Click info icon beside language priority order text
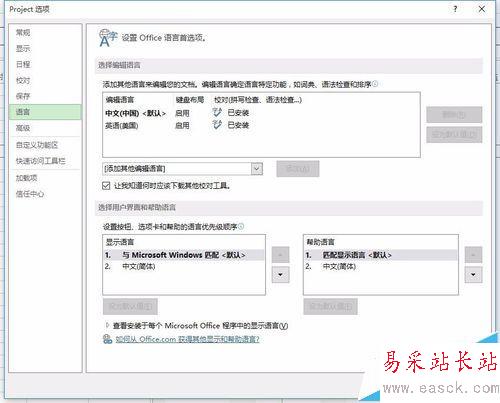Screen dimensions: 500x403 tap(241, 226)
